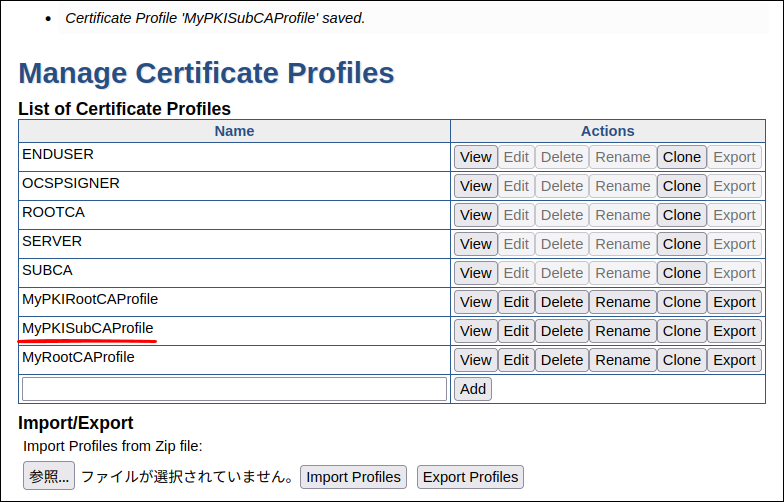
Task: View the SUBCA profile
Action: pyautogui.click(x=475, y=273)
